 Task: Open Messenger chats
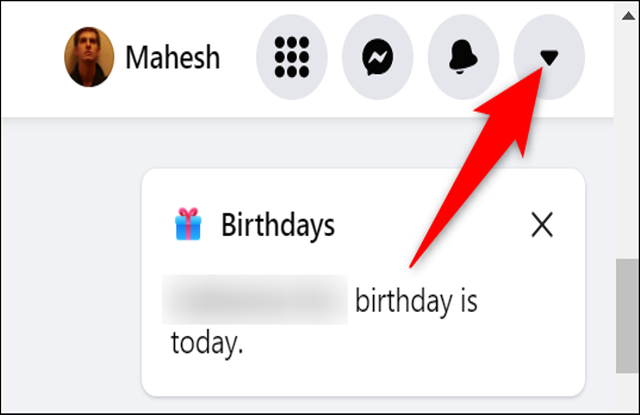tap(378, 57)
